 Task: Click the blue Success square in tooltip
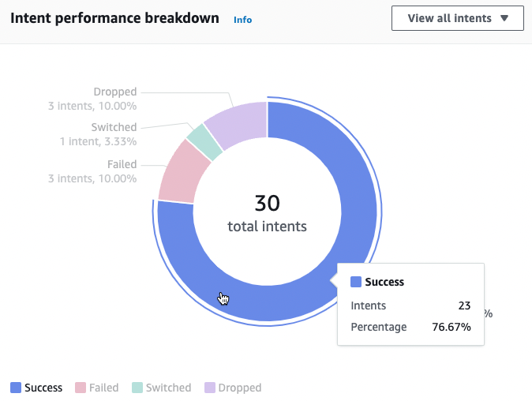355,282
